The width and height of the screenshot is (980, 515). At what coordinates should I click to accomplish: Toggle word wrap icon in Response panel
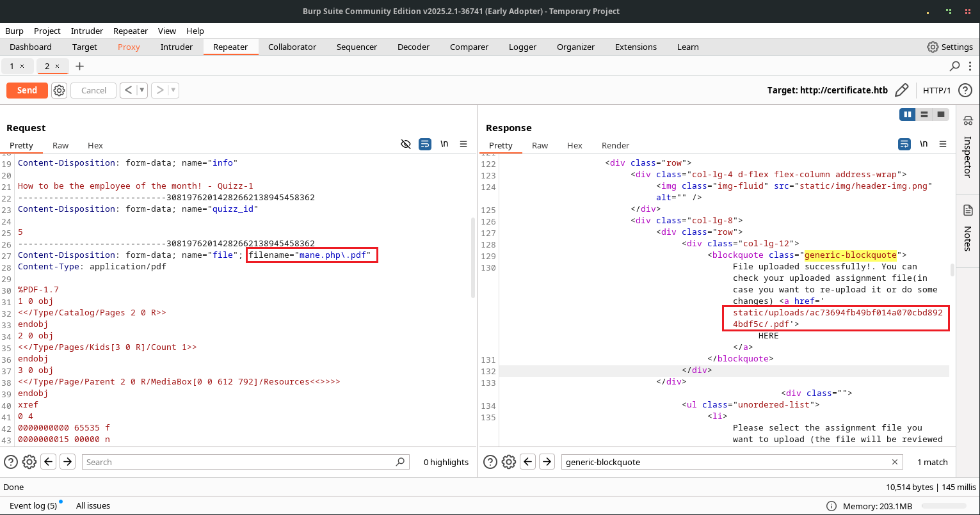[x=904, y=145]
